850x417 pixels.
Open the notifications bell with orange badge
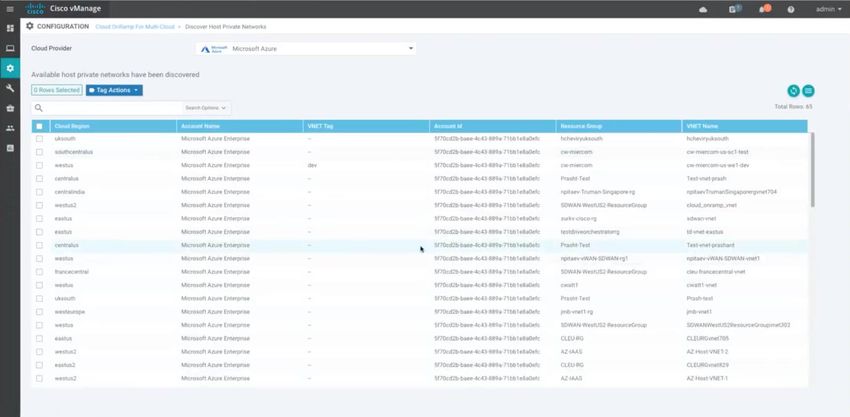pyautogui.click(x=765, y=9)
